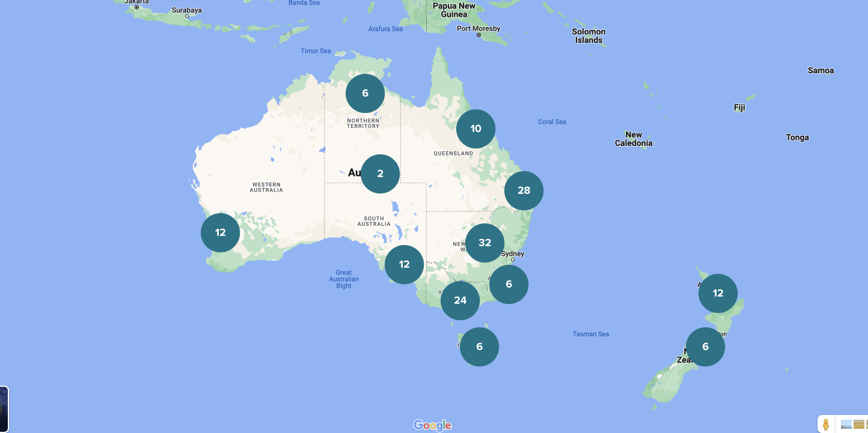Click the New Caledonia label
Image resolution: width=868 pixels, height=433 pixels.
click(x=634, y=139)
